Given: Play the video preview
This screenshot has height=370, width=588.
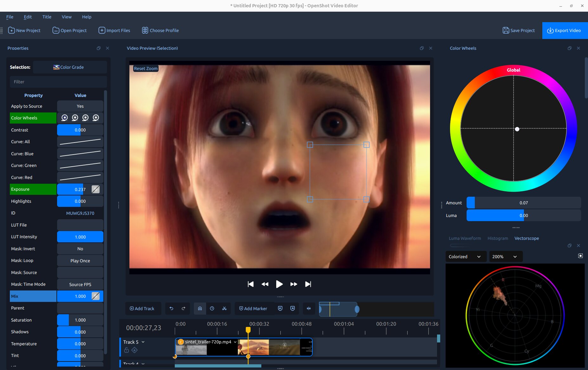Looking at the screenshot, I should (x=279, y=284).
